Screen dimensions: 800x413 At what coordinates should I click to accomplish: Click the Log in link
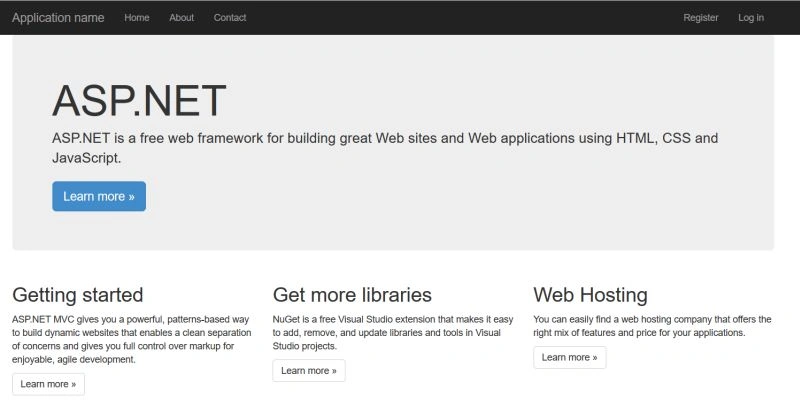[751, 18]
